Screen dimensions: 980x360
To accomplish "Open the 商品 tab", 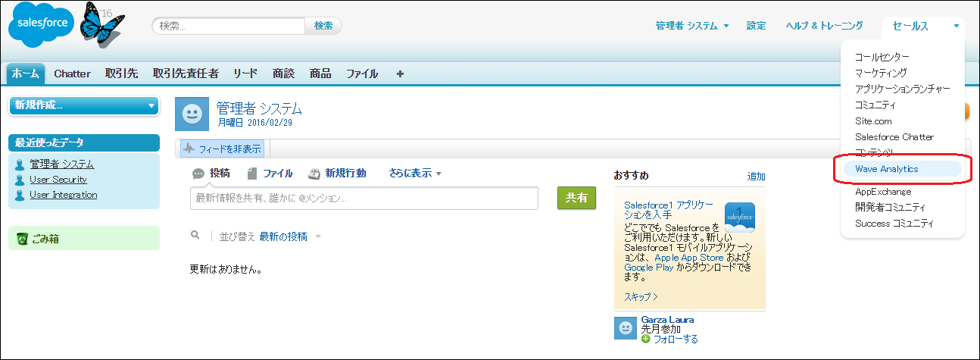I will (320, 74).
